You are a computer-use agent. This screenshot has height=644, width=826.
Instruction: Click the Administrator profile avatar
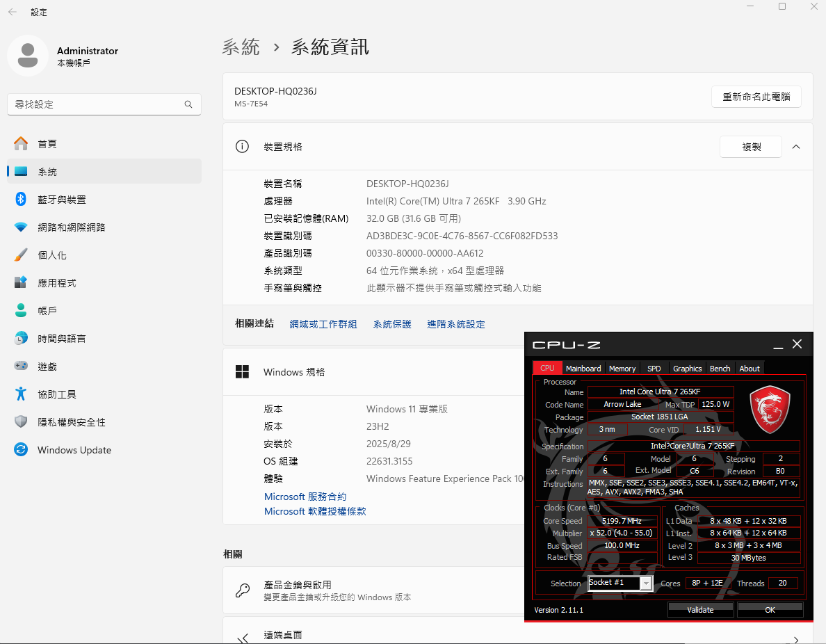tap(28, 56)
